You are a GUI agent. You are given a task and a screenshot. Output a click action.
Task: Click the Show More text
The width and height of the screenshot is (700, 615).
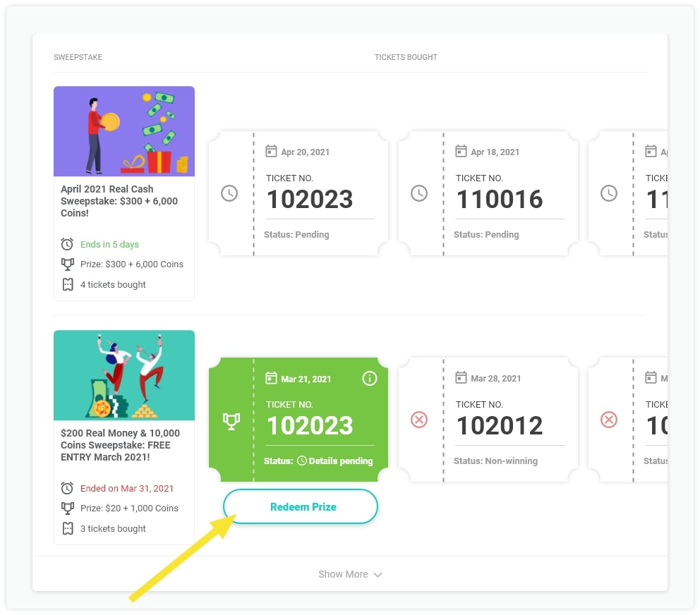[343, 574]
